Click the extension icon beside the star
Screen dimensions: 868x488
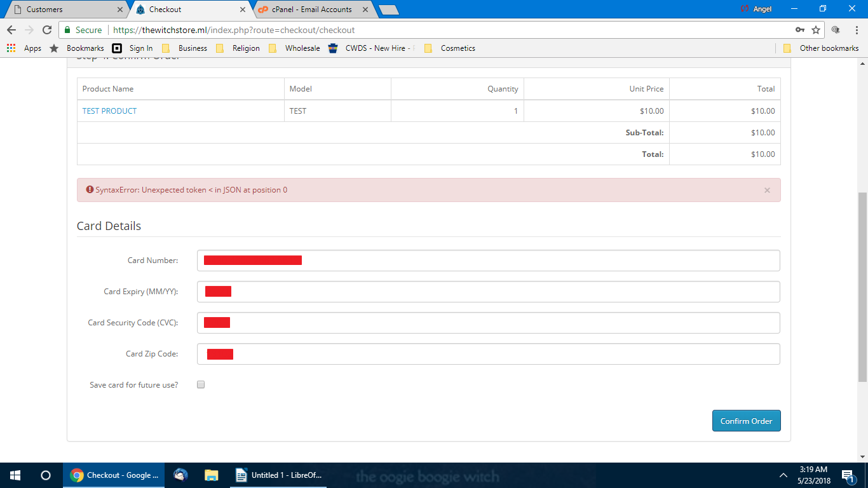(x=836, y=30)
